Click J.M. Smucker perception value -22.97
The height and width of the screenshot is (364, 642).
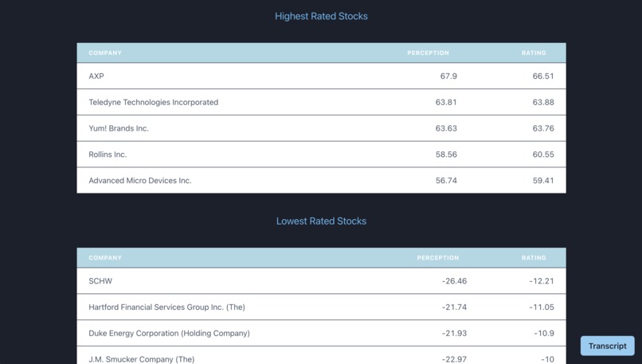(x=454, y=359)
